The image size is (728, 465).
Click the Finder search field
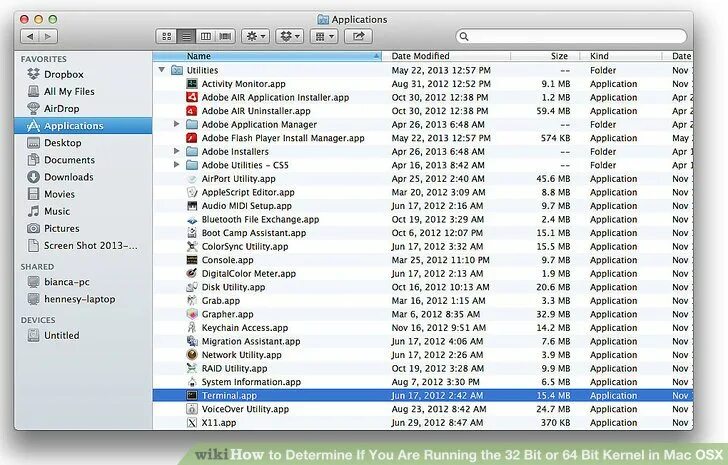point(572,36)
